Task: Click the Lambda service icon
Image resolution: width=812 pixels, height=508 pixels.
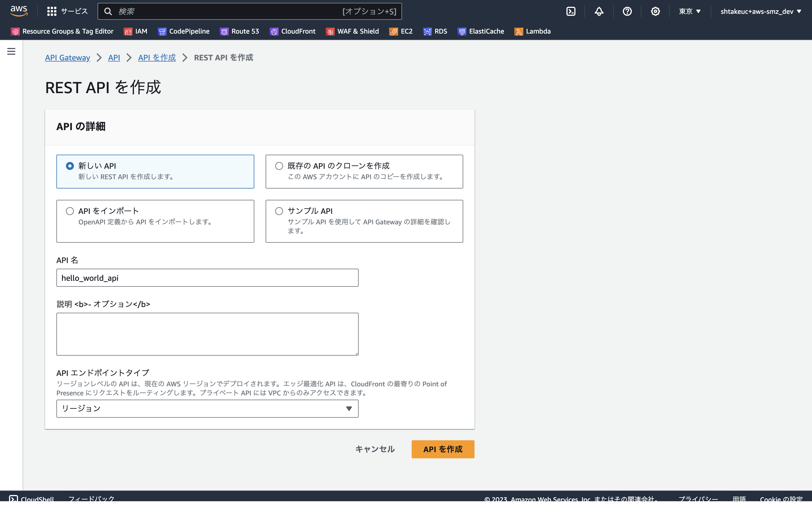Action: tap(518, 32)
